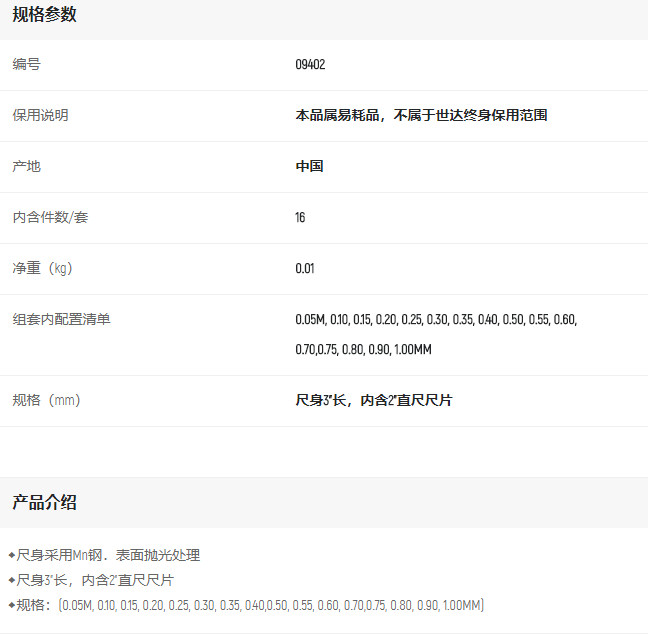
Task: Click the bullet line starting with 规格：
Action: coord(250,606)
